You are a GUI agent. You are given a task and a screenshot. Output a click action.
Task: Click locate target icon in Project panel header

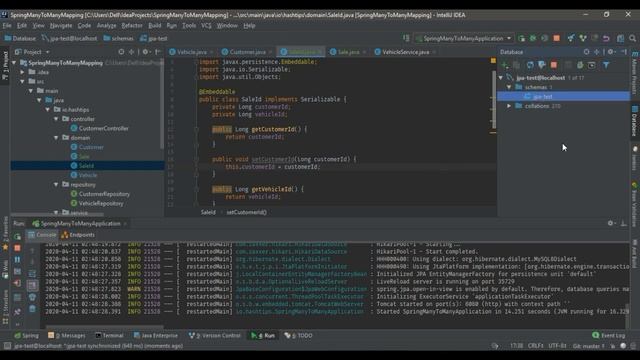[x=121, y=52]
